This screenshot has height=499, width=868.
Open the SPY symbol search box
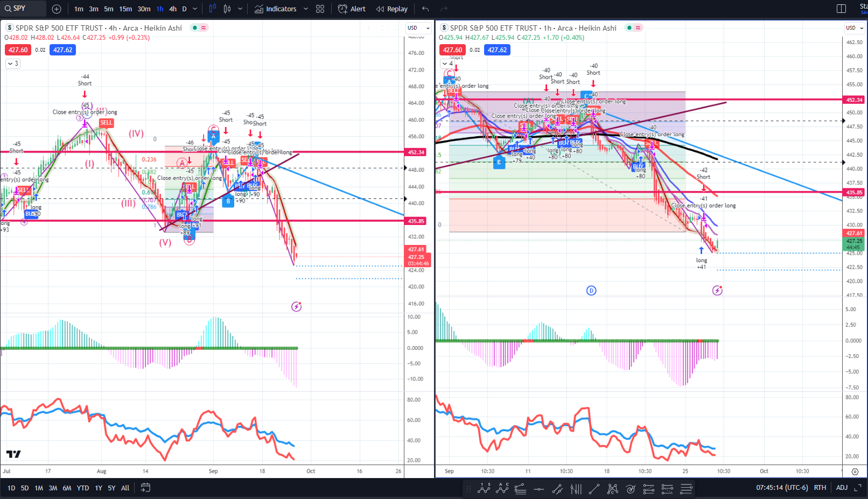point(23,9)
